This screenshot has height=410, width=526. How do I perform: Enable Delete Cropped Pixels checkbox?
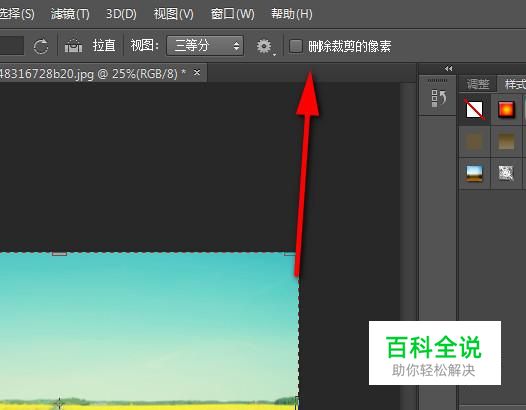pyautogui.click(x=296, y=46)
